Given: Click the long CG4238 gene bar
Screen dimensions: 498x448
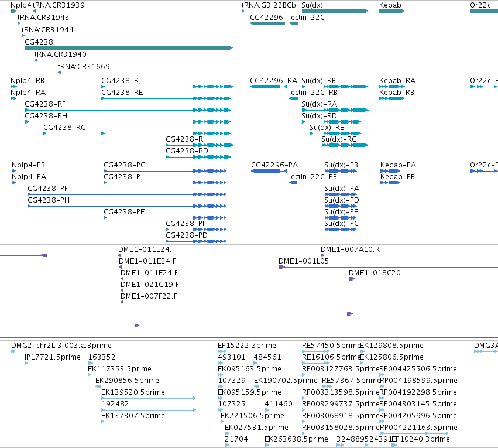Looking at the screenshot, I should (129, 48).
